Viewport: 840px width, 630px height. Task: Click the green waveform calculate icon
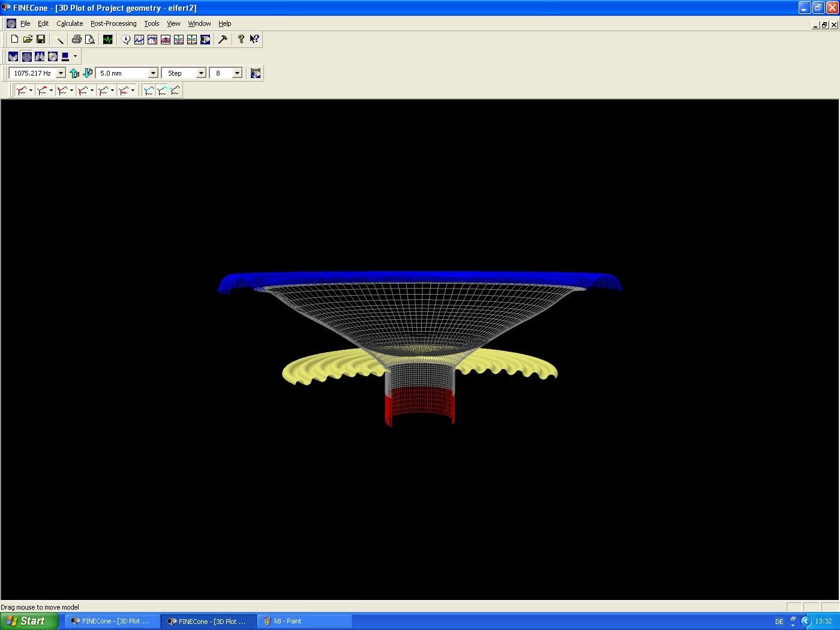(107, 39)
